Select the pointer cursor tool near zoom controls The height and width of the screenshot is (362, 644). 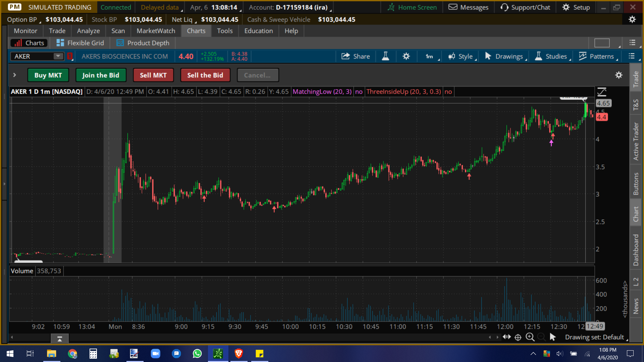click(553, 337)
